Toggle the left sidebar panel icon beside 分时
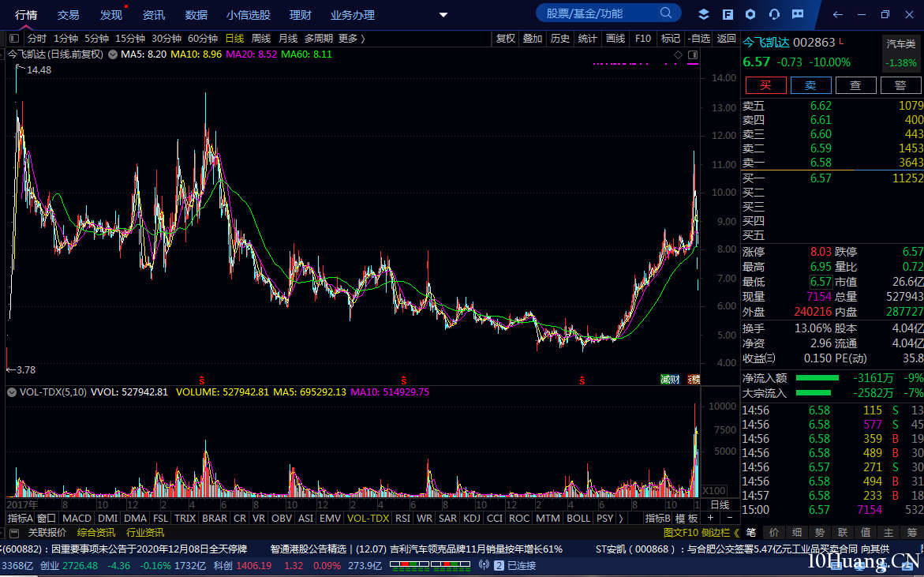This screenshot has height=577, width=924. 15,39
